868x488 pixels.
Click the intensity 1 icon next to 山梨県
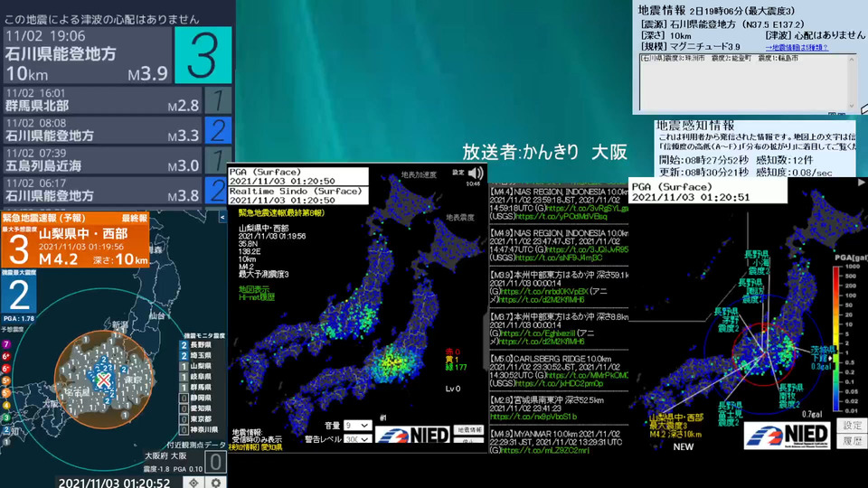(184, 366)
